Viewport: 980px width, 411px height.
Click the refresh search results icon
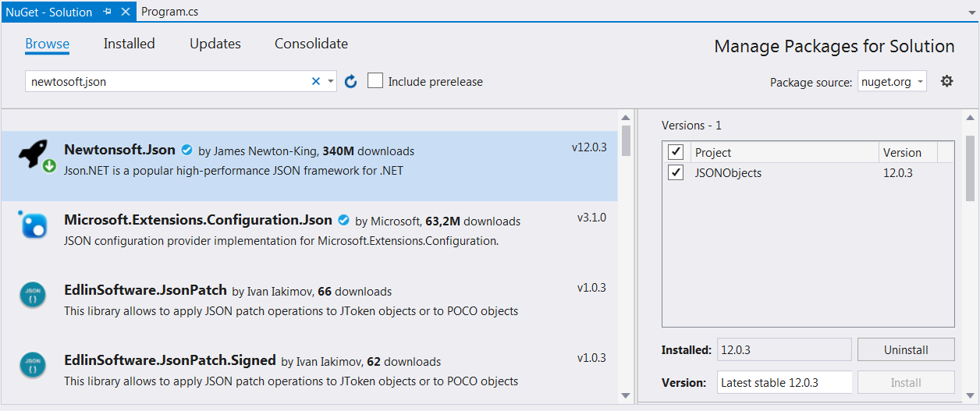point(351,82)
